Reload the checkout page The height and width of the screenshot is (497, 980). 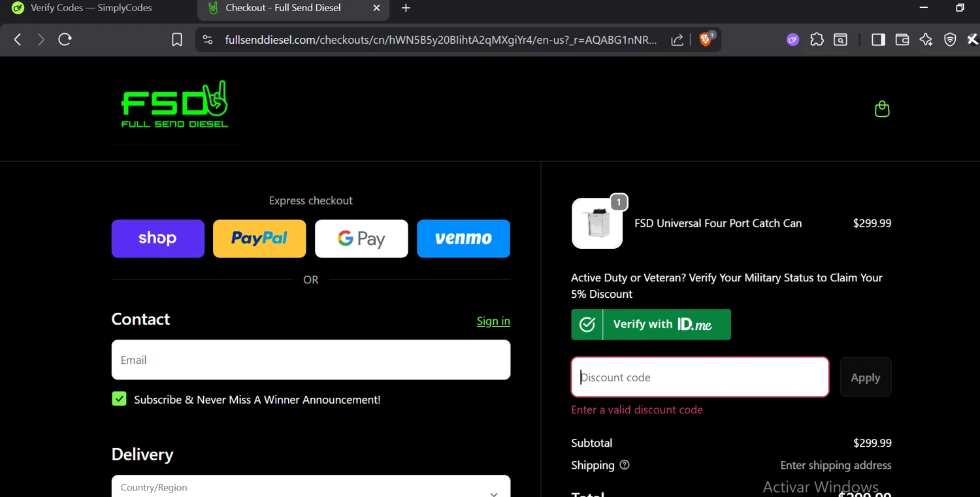pos(65,40)
